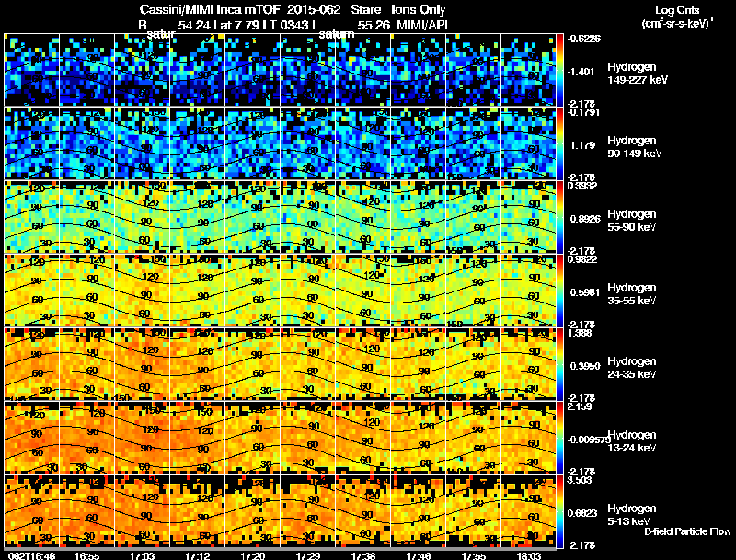Click the color bar for the 24-35 keV row
Image resolution: width=736 pixels, height=560 pixels.
559,364
